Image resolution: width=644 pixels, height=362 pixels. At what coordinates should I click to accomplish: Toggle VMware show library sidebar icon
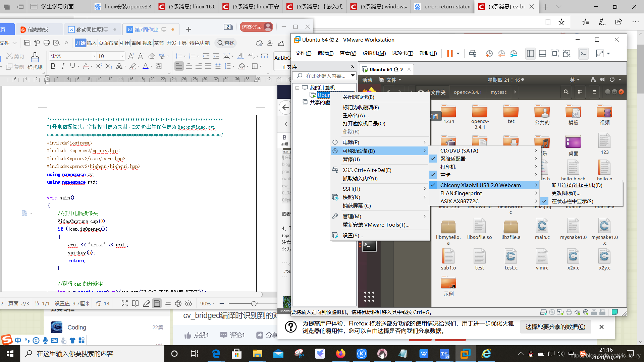[x=530, y=53]
